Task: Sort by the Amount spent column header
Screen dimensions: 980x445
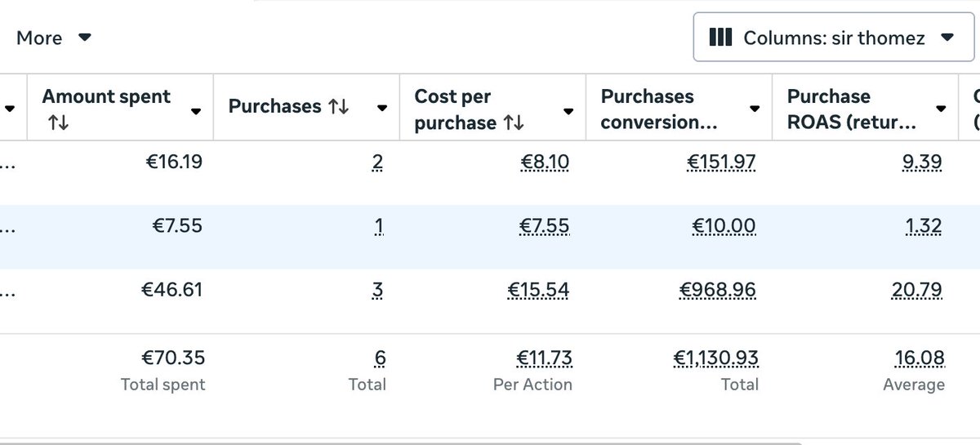Action: tap(106, 97)
